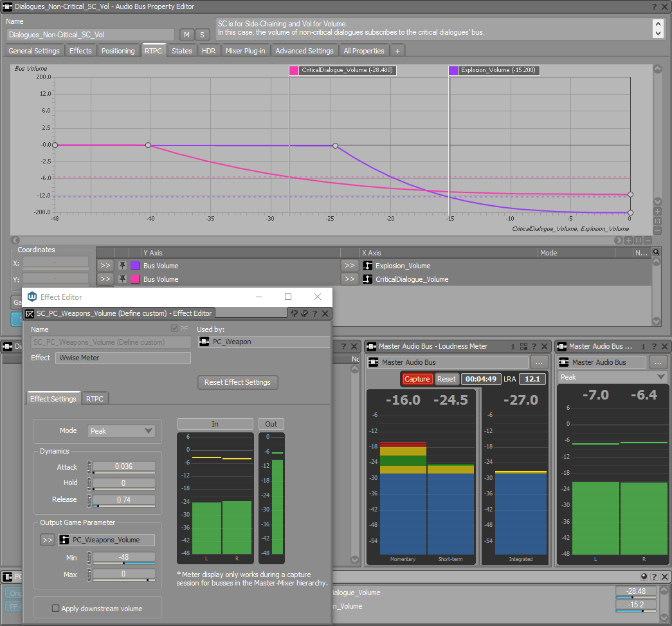The width and height of the screenshot is (672, 626).
Task: Open Y Axis selector for pink Bus Volume row
Action: (x=105, y=279)
